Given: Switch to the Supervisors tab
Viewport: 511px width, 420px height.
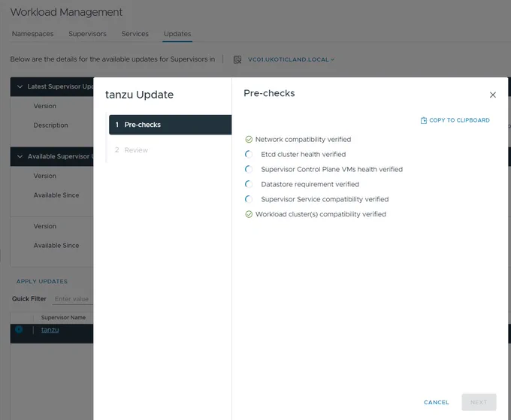Looking at the screenshot, I should pos(87,34).
